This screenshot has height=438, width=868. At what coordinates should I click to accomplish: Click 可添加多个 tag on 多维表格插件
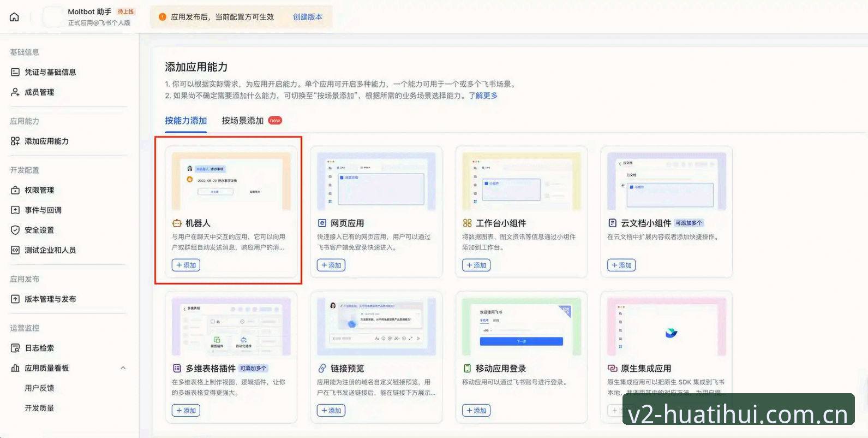coord(254,368)
